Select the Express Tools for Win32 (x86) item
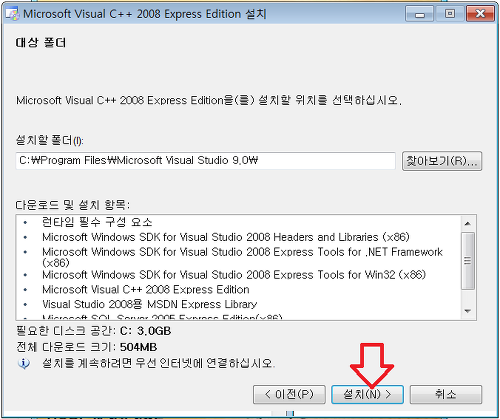The image size is (500, 419). coord(234,275)
